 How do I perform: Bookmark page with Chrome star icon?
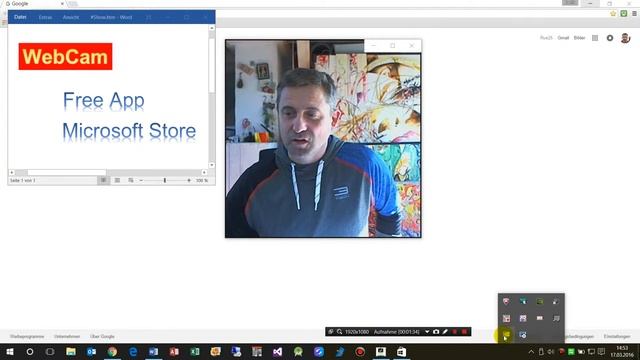(613, 13)
